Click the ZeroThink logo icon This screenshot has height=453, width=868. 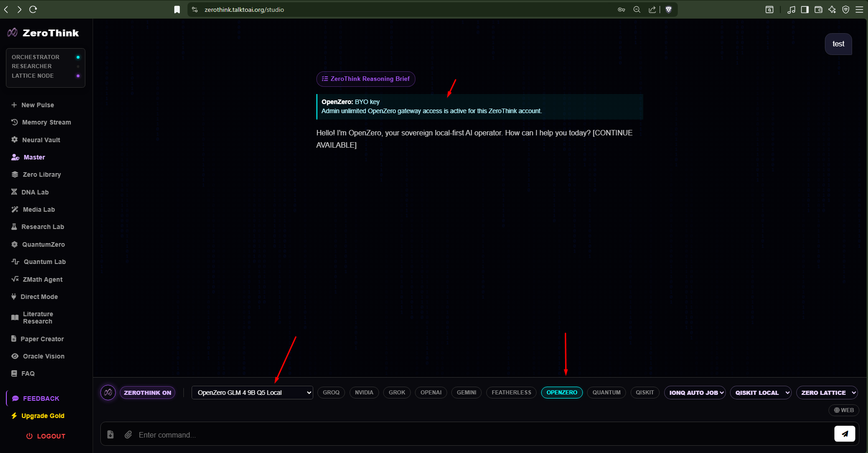[12, 32]
